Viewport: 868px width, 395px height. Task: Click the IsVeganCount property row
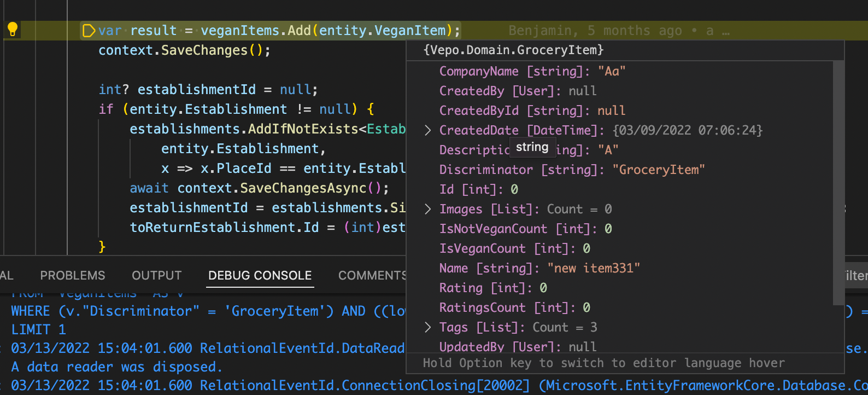point(515,248)
